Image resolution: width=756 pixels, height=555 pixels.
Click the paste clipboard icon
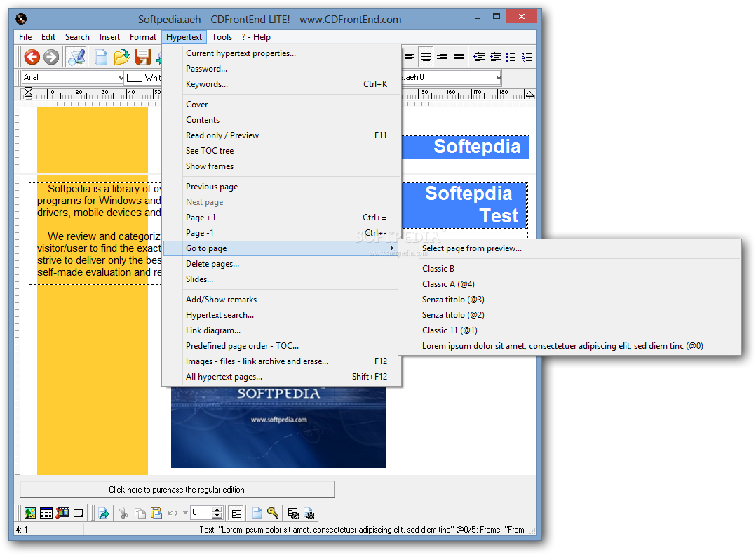(x=156, y=513)
